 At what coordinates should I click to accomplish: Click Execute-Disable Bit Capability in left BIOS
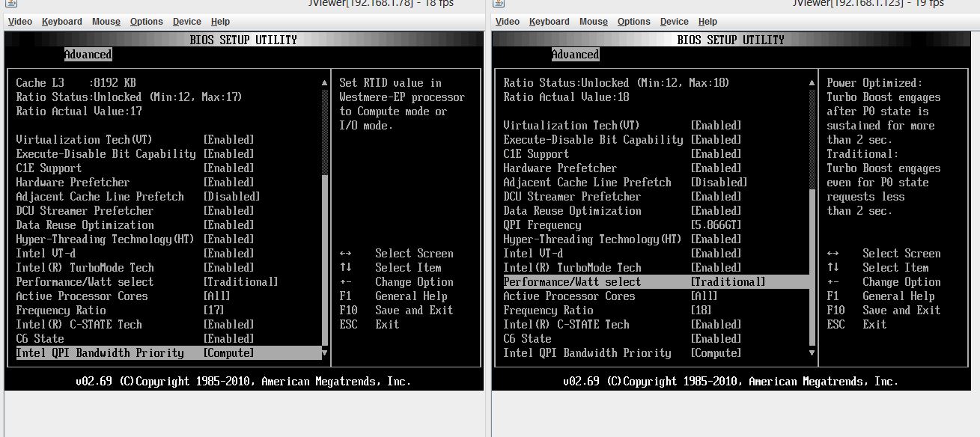tap(106, 154)
